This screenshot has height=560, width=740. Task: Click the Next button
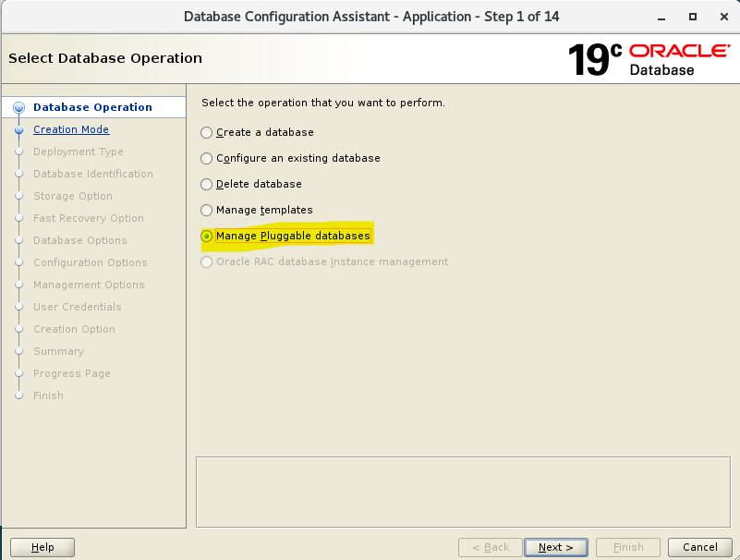[556, 547]
